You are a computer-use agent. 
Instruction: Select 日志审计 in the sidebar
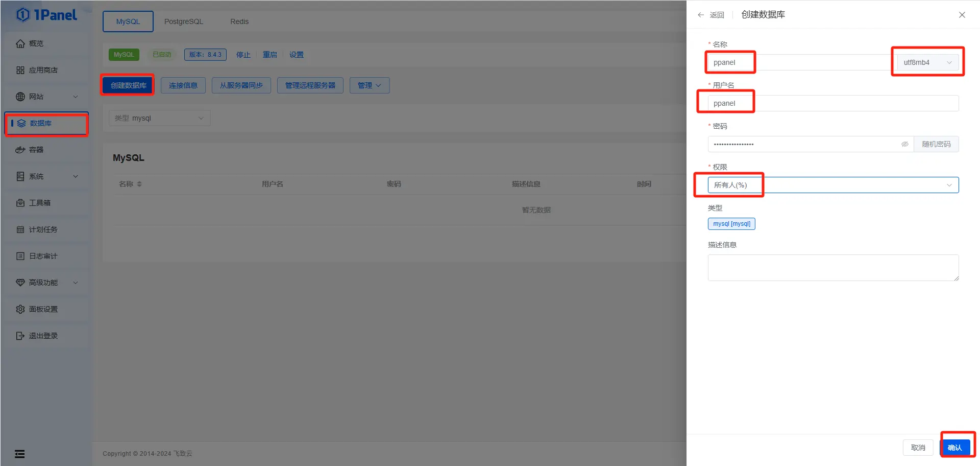46,256
